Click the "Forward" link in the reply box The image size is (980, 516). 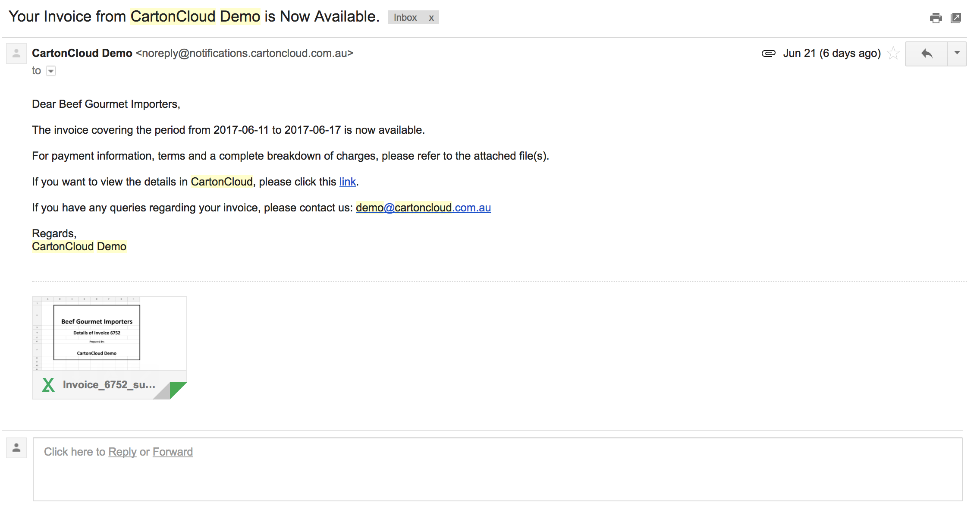pyautogui.click(x=173, y=452)
